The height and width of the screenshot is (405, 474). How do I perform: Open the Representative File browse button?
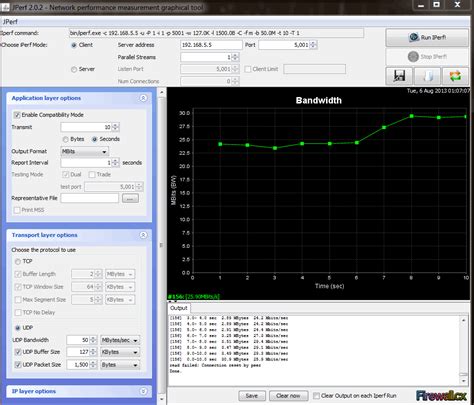(130, 198)
